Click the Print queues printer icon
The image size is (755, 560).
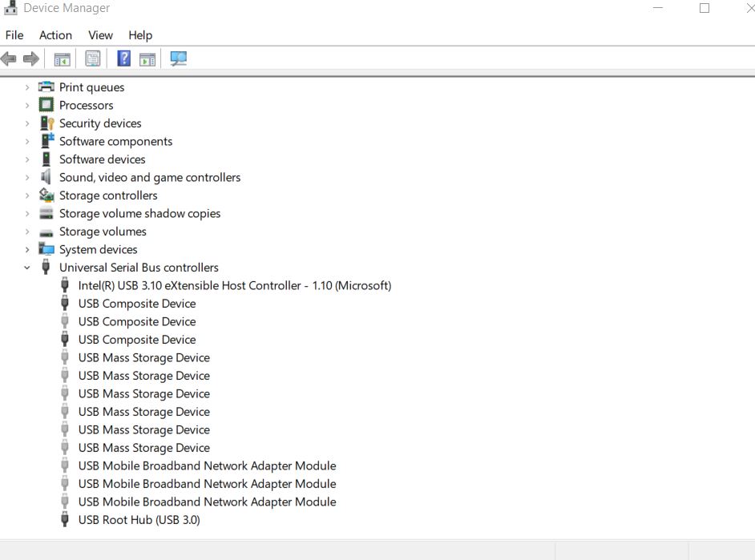coord(46,87)
